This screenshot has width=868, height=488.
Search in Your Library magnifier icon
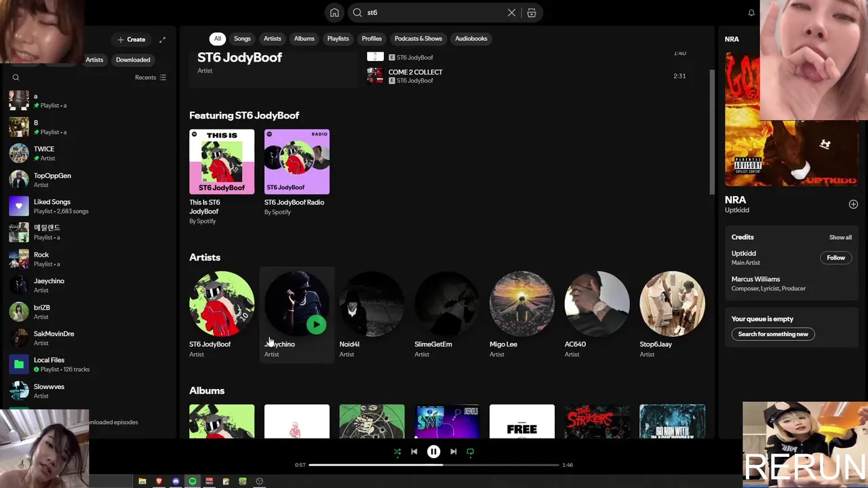(x=16, y=77)
